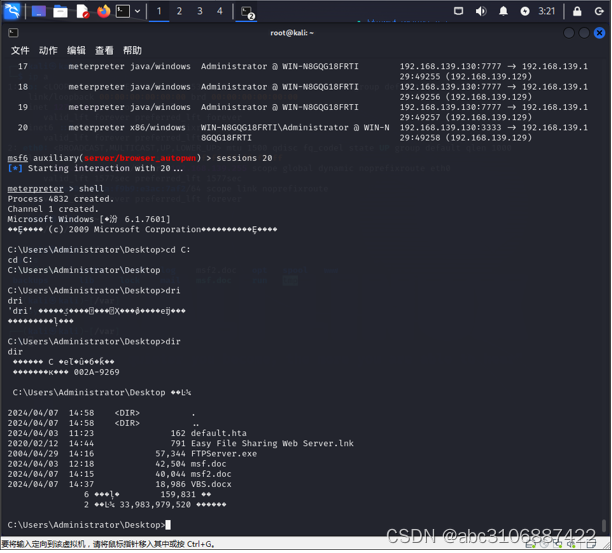
Task: Open terminal emulator launcher in the panel
Action: [123, 11]
